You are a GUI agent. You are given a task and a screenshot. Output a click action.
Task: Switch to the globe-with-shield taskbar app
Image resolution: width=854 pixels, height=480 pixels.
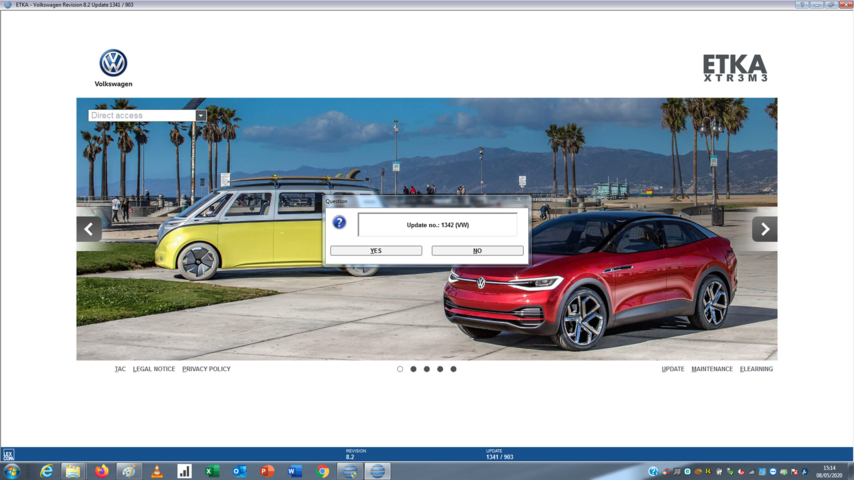pos(350,471)
